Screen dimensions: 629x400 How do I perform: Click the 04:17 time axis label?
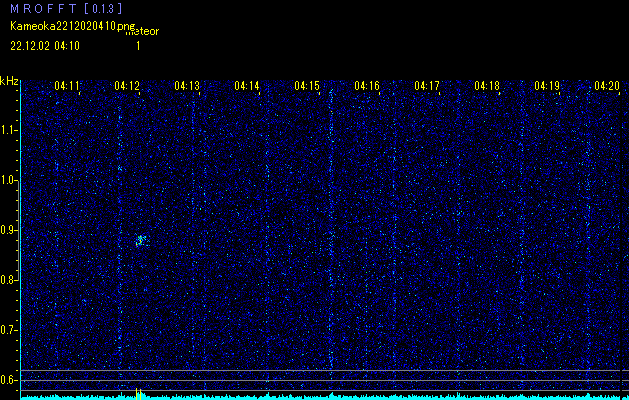pos(427,86)
